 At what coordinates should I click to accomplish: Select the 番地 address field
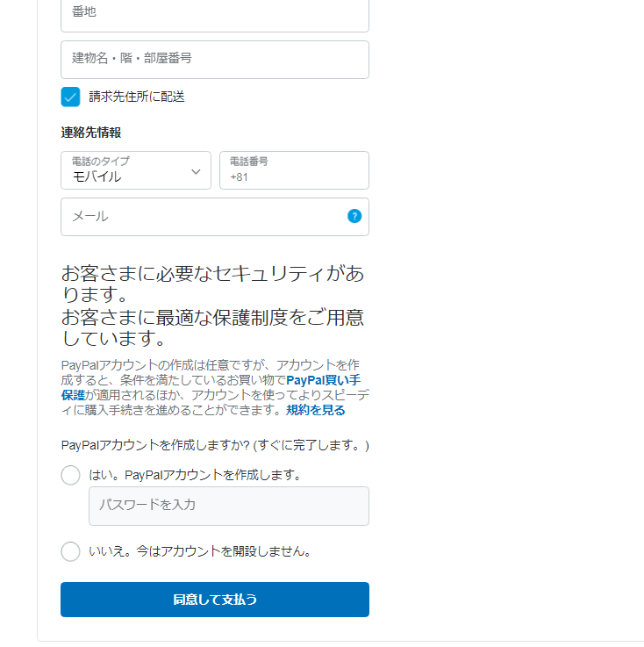click(x=215, y=14)
